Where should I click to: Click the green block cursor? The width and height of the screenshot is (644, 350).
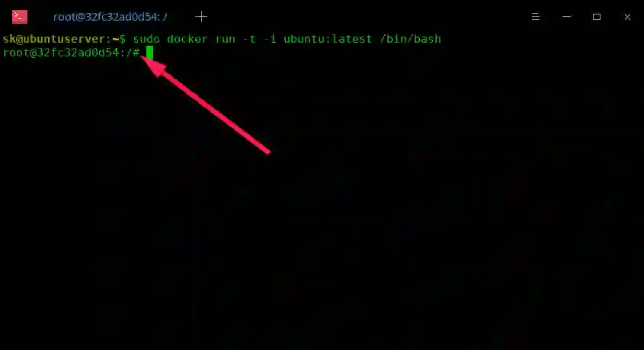click(149, 53)
